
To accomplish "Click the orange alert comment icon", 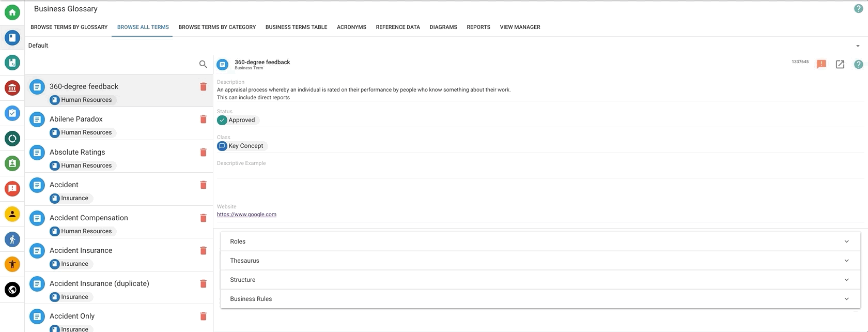I will click(821, 64).
